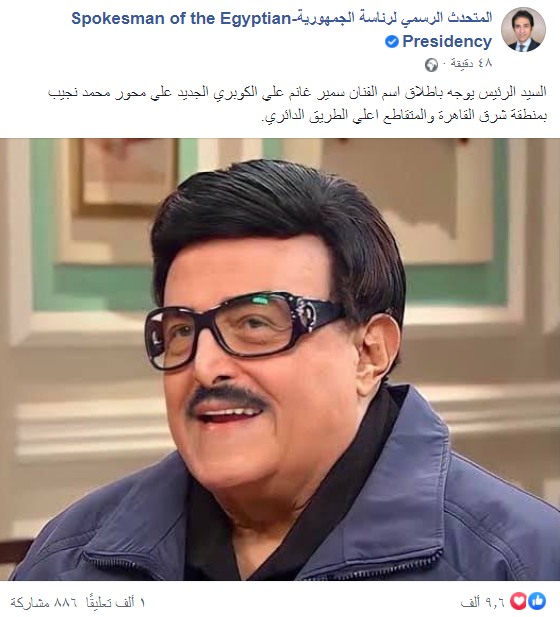
Task: Click the Arabic page name 'المتحدث الرسمي لرئاسة الجمهورية'
Action: click(394, 18)
